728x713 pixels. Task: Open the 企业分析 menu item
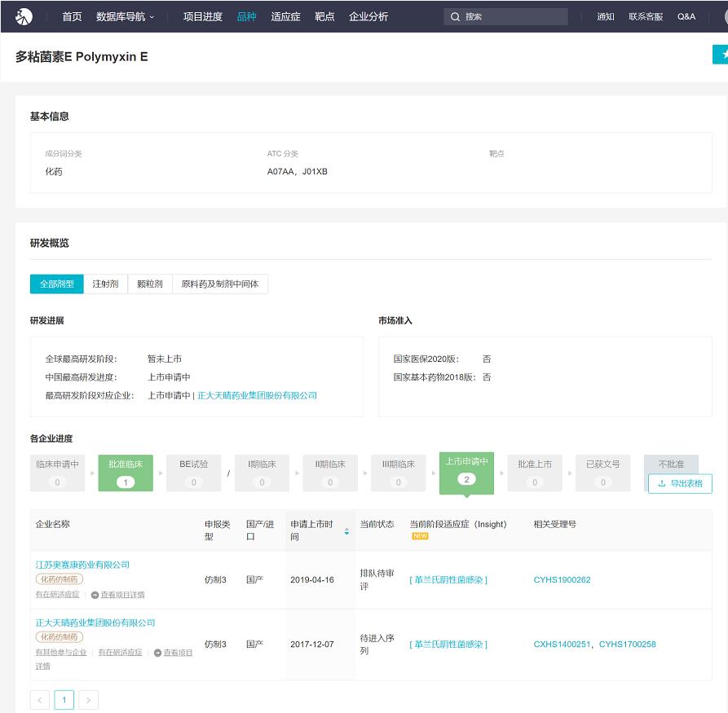click(368, 16)
